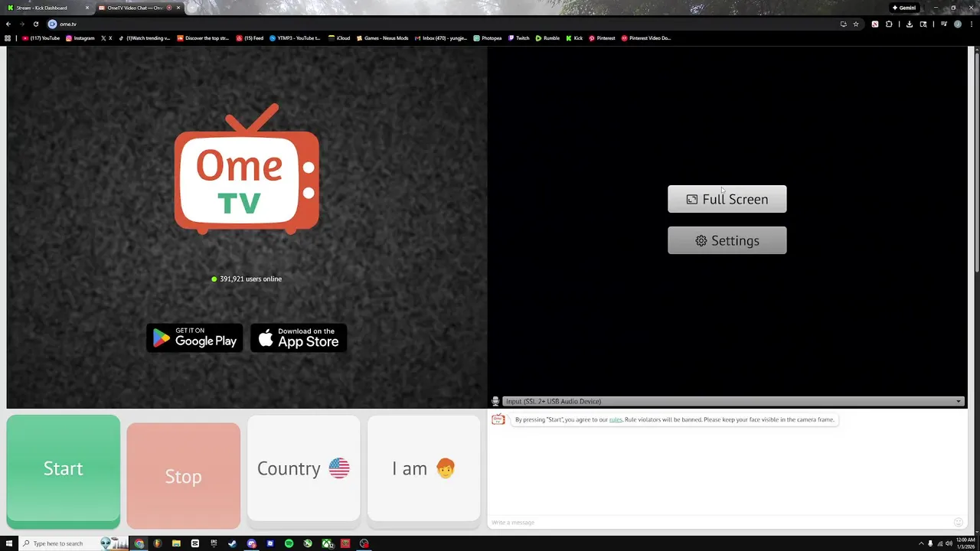
Task: Go back in browser history
Action: (8, 24)
